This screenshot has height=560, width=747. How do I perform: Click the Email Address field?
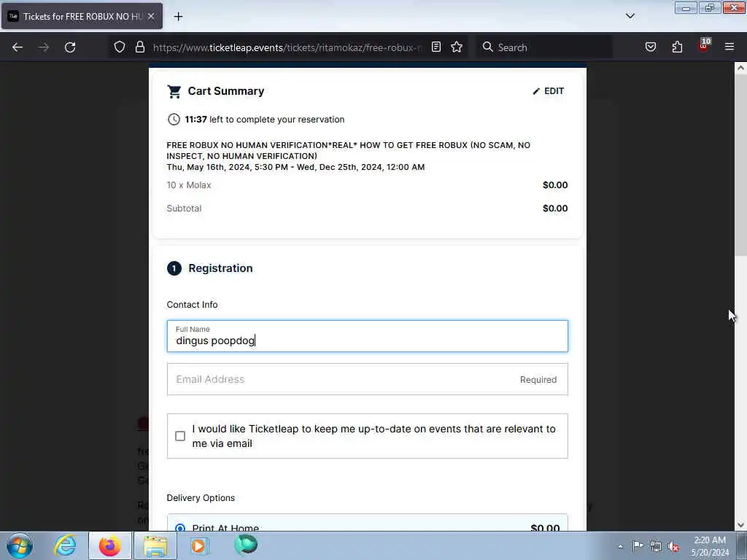368,379
